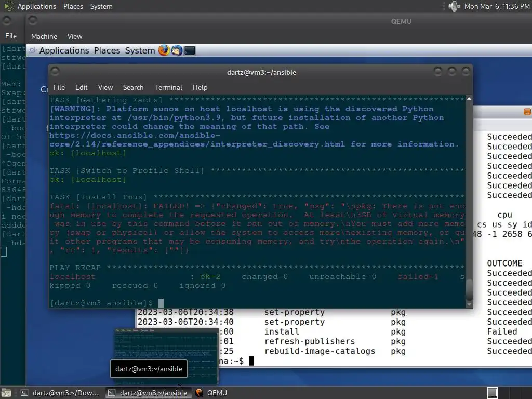
Task: Click the window menu button left of ansible title
Action: pos(55,71)
